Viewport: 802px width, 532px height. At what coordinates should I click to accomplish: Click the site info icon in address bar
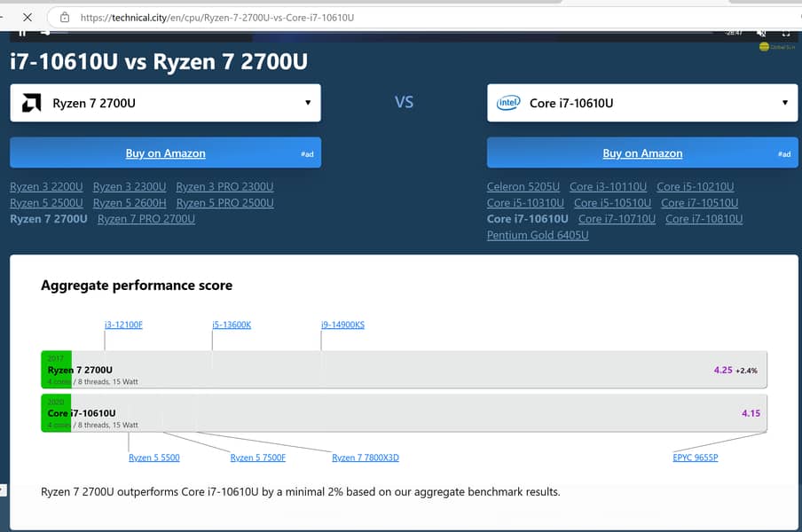64,17
